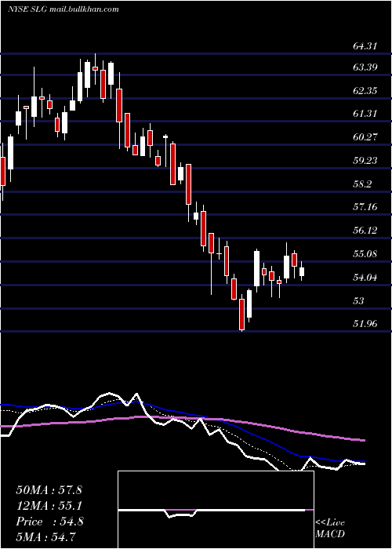
Task: Click the 61.31 price label
Action: (365, 114)
